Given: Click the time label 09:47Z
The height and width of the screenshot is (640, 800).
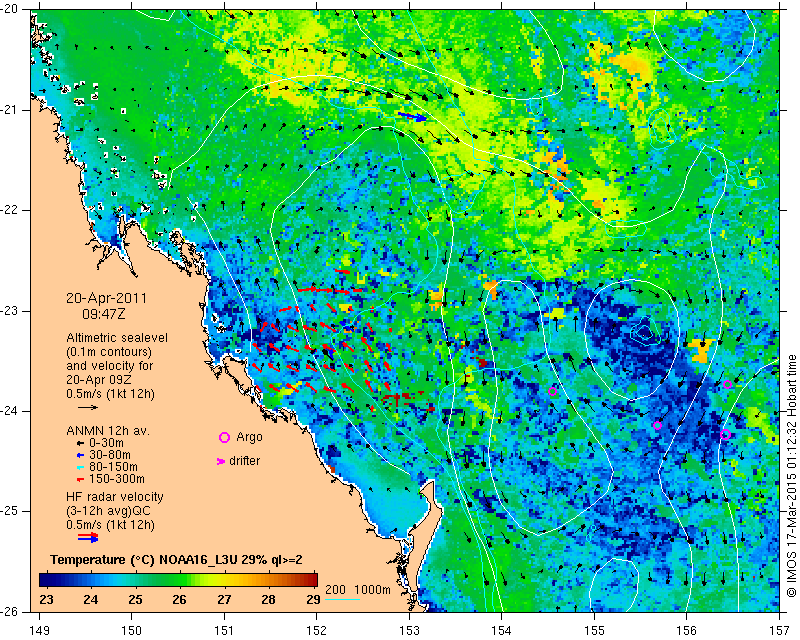Looking at the screenshot, I should click(x=104, y=314).
